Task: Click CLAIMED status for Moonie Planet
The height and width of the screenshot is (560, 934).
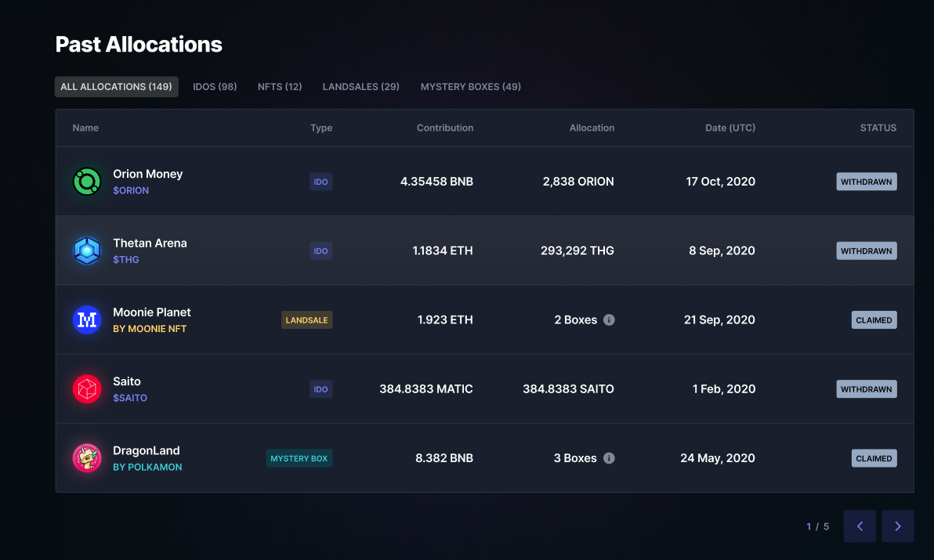Action: pos(874,320)
